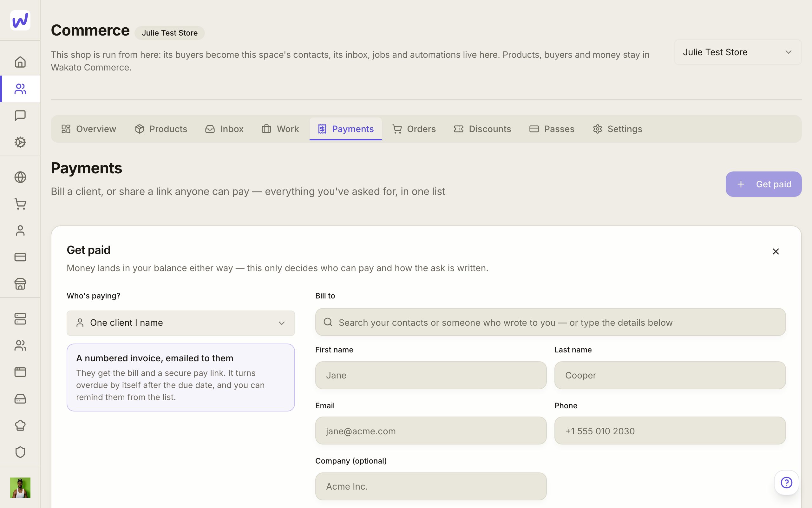Click the help question mark icon

click(x=787, y=483)
